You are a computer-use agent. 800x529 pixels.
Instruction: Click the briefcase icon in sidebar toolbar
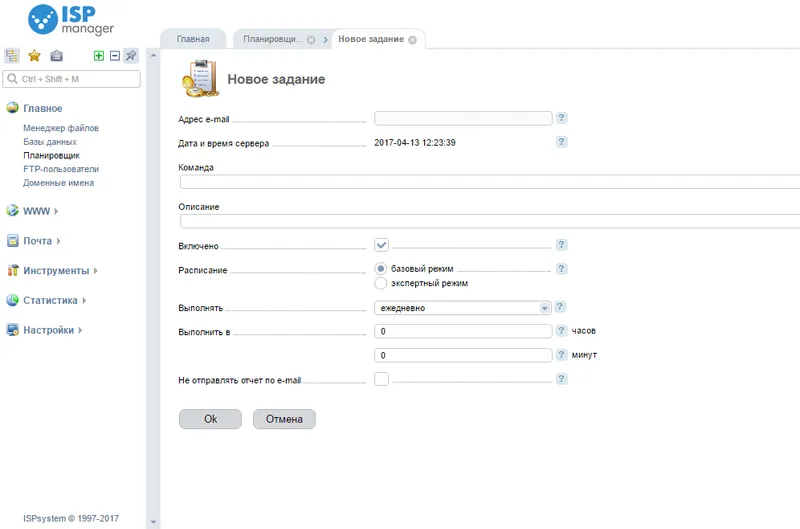tap(57, 56)
